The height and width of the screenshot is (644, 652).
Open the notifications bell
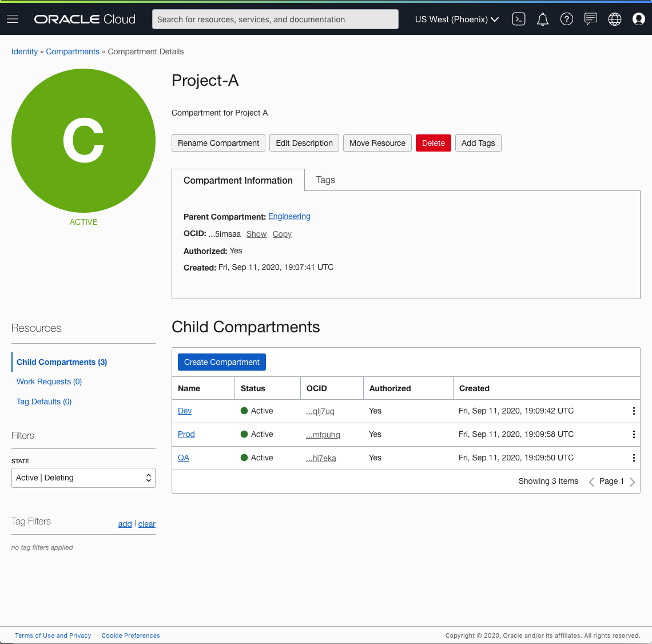click(x=543, y=19)
